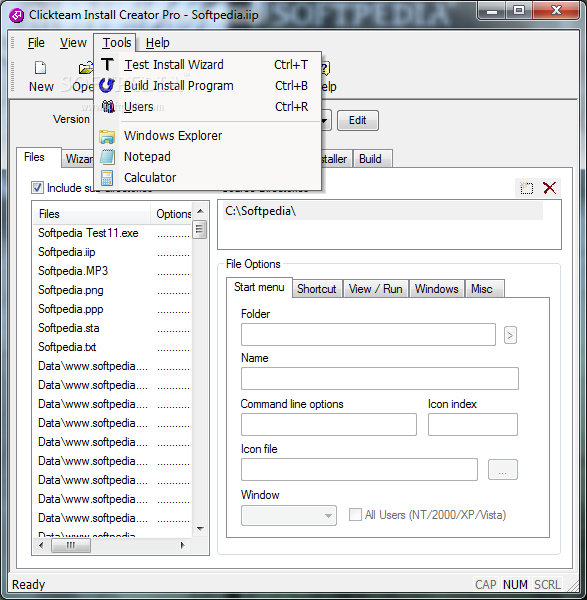Open the View menu
Screen dimensions: 587x600
click(73, 43)
